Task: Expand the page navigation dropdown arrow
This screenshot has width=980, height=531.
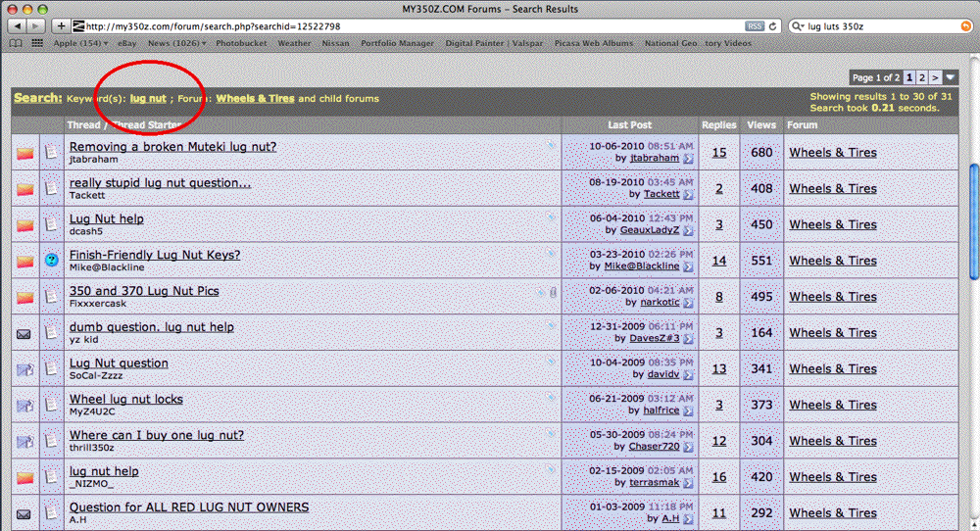Action: [951, 77]
